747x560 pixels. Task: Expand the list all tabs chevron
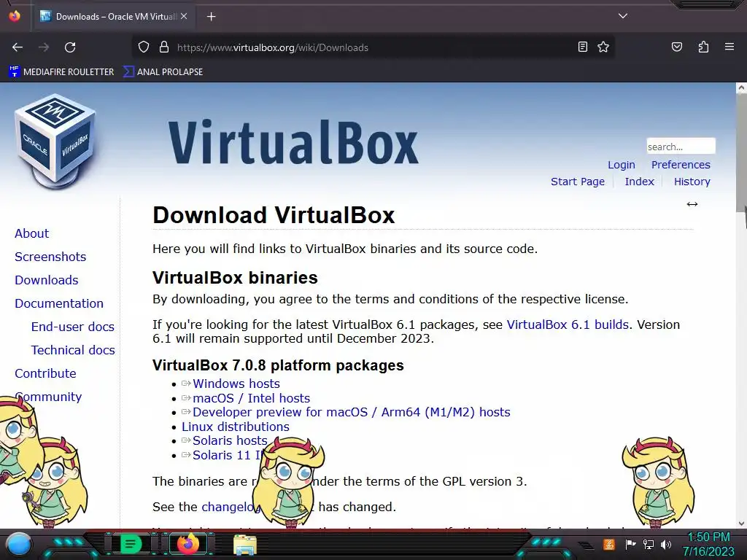tap(623, 16)
